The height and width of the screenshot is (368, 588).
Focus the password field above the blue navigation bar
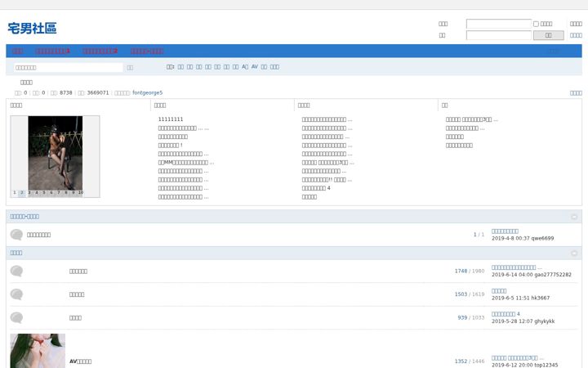499,35
